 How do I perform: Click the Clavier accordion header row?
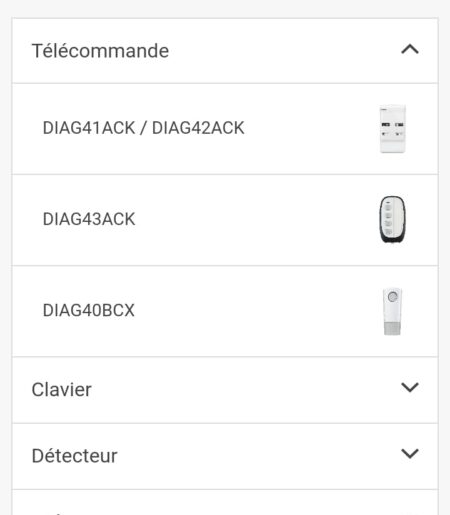225,390
